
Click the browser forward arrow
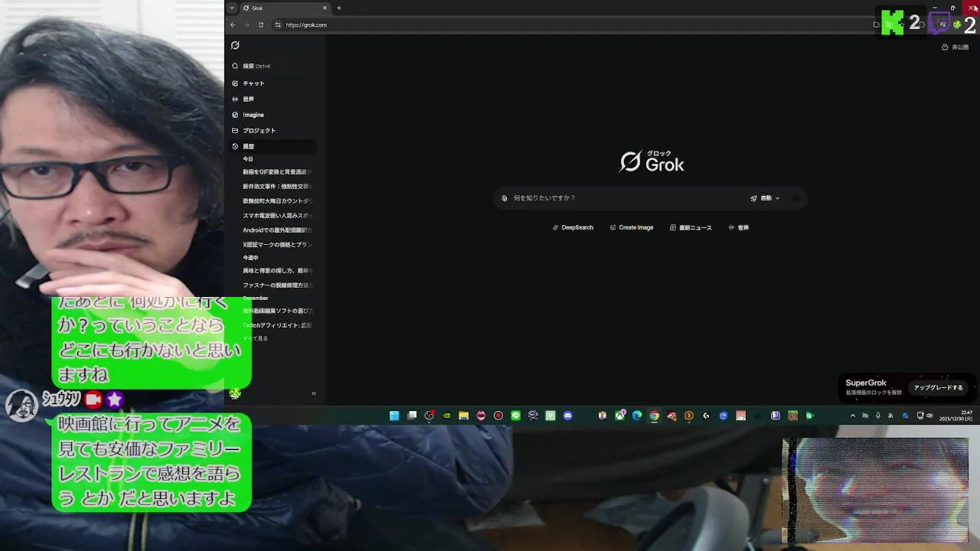click(x=247, y=24)
